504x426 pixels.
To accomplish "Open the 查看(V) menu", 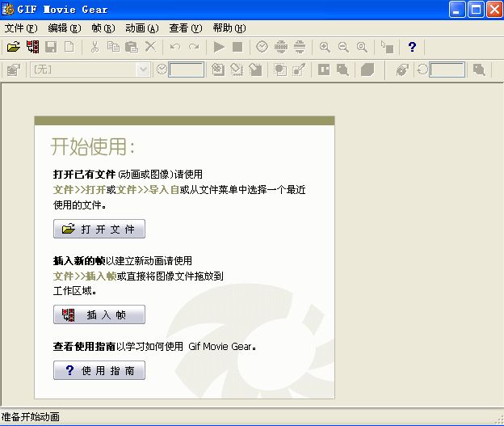I will (186, 28).
